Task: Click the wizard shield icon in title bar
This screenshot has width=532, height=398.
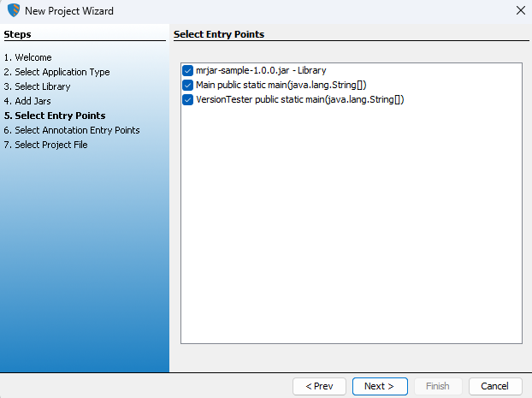Action: point(14,10)
